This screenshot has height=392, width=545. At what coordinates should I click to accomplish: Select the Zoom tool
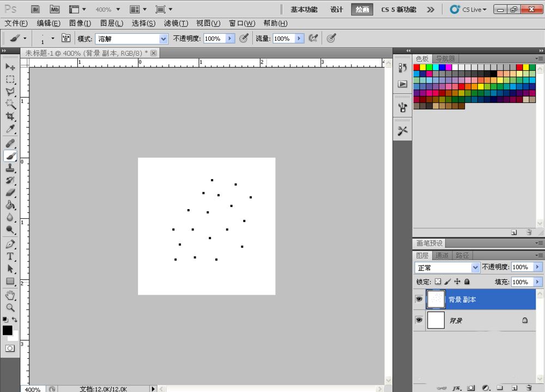tap(10, 308)
